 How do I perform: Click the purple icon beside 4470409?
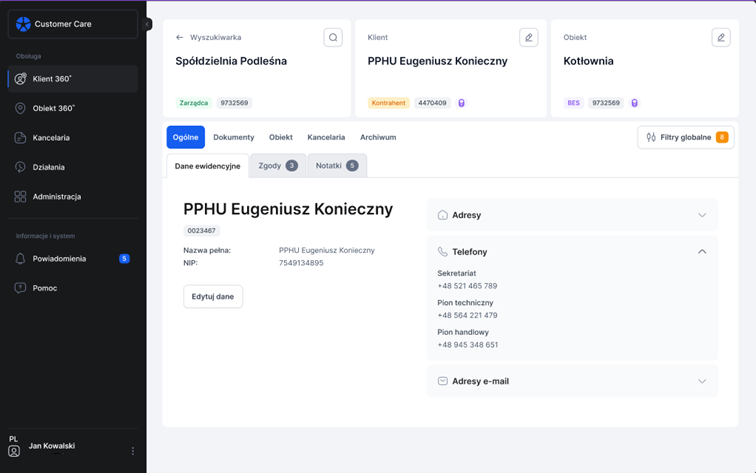(461, 103)
